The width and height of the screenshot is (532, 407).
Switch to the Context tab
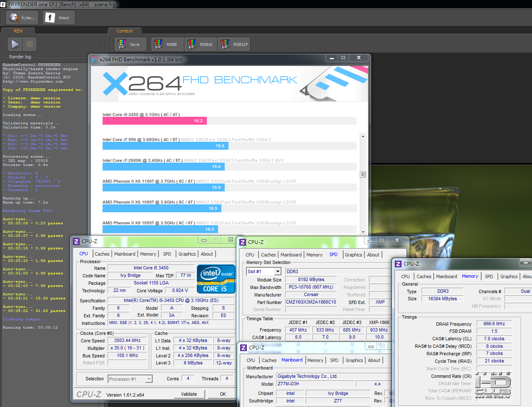125,31
